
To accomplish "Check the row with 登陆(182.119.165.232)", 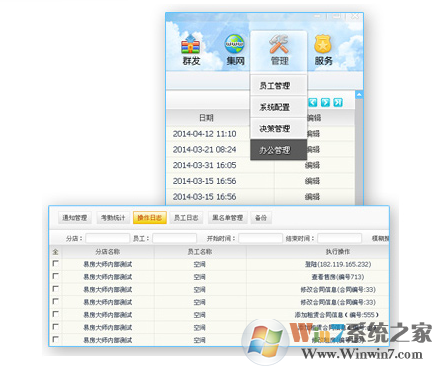I will tap(56, 264).
